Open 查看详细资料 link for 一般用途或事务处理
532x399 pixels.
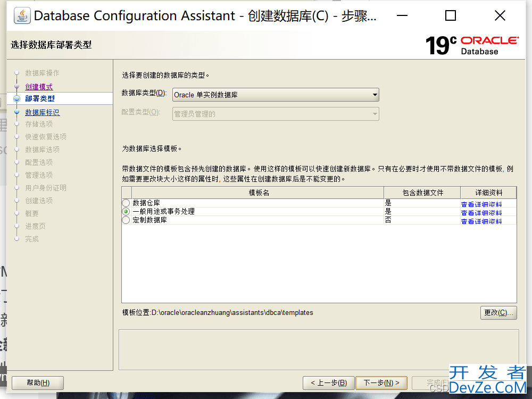pos(481,212)
